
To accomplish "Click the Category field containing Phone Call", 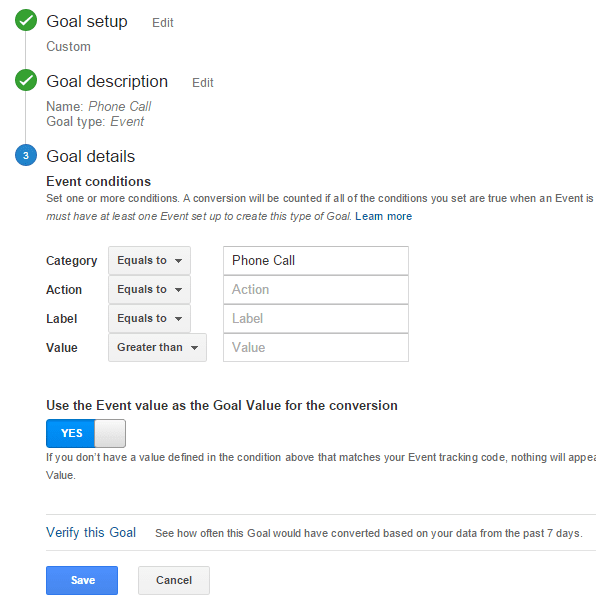I will coord(316,261).
